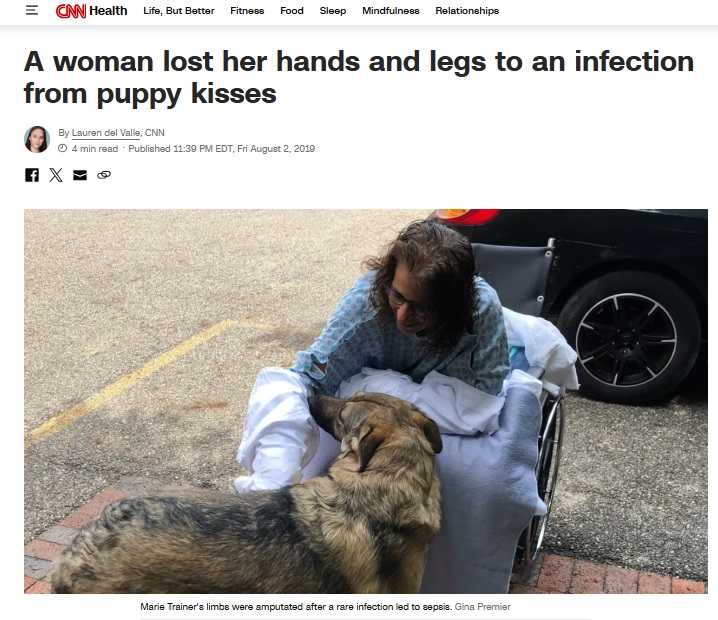Click the article headline text
Image resolution: width=718 pixels, height=620 pixels.
point(359,77)
